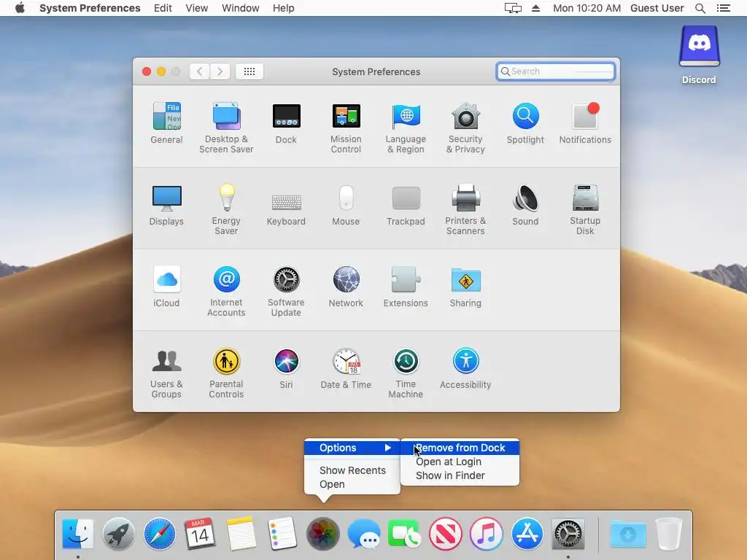Viewport: 747px width, 560px height.
Task: Open Spotlight search in menu bar
Action: coord(700,8)
